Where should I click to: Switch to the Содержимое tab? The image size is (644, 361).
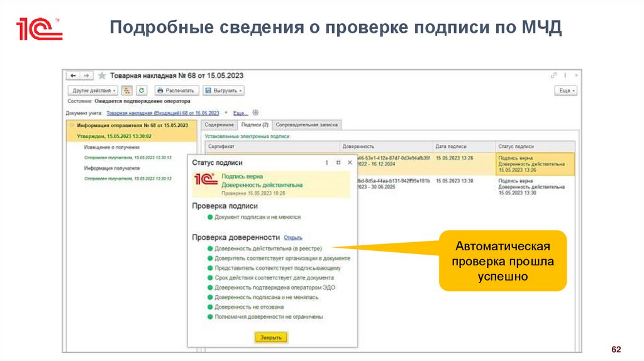tap(219, 125)
